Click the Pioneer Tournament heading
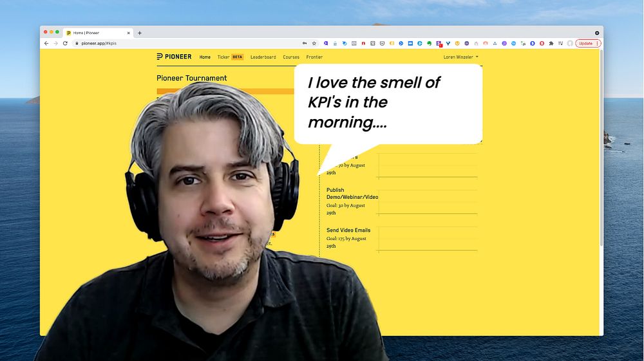The image size is (644, 361). tap(191, 78)
